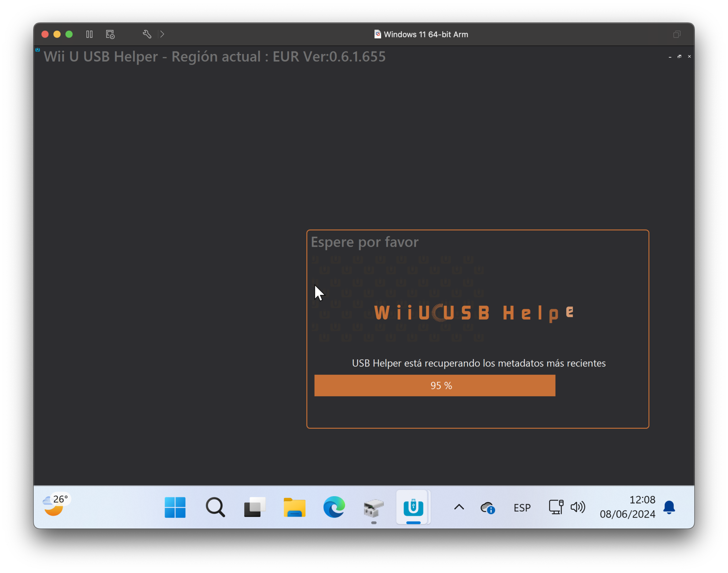Image resolution: width=728 pixels, height=573 pixels.
Task: Open the 26° weather widget
Action: [55, 507]
